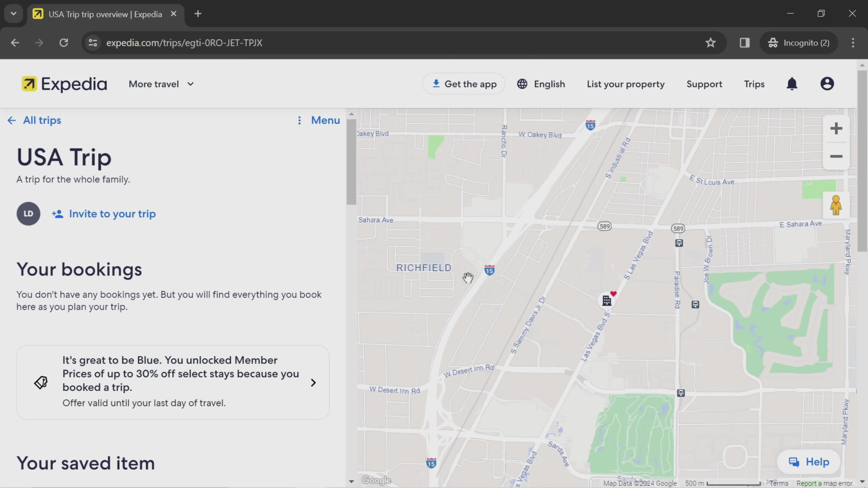Click the browser forward button

coord(39,43)
